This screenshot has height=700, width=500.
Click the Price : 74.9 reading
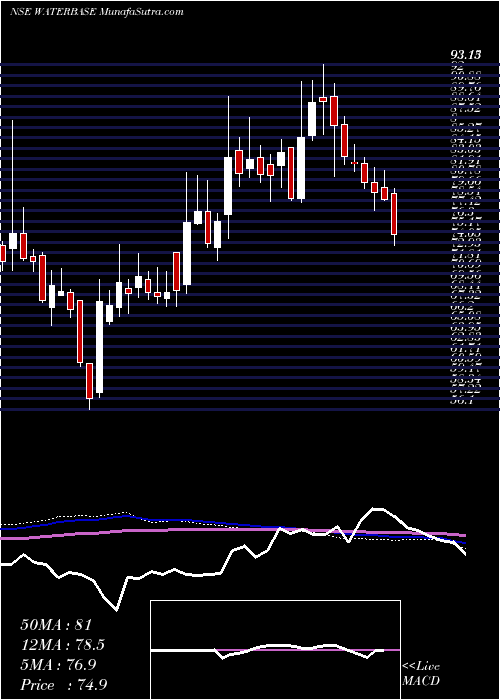point(63,685)
